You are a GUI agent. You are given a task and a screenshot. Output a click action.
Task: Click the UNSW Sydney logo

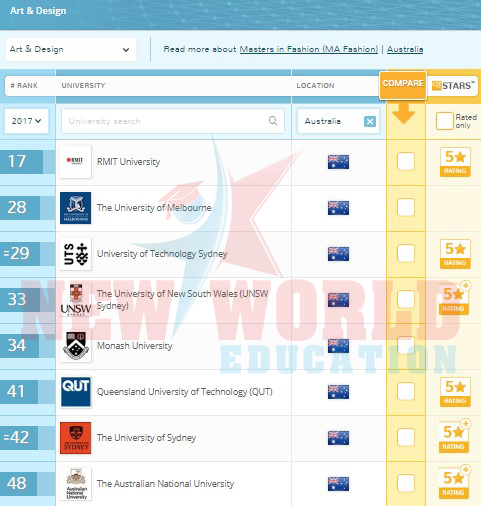76,300
